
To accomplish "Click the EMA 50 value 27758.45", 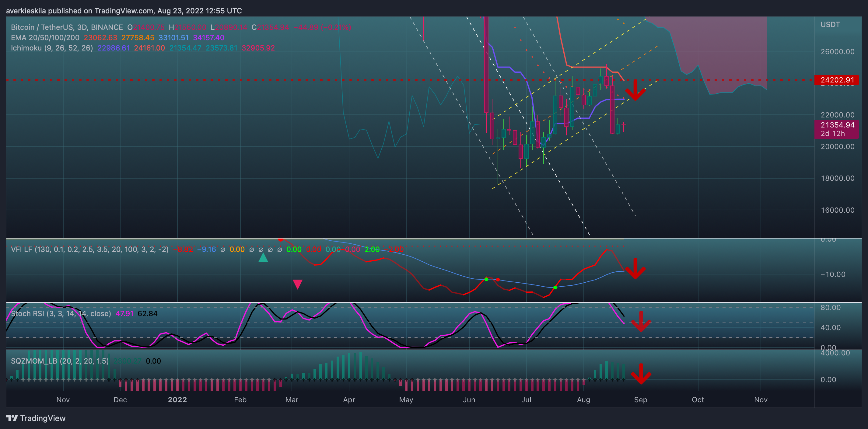I will pos(138,38).
